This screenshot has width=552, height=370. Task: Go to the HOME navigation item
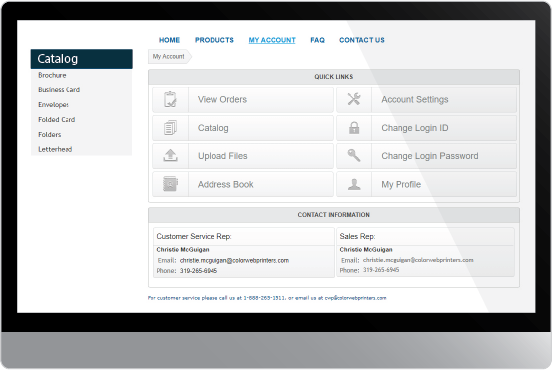169,40
